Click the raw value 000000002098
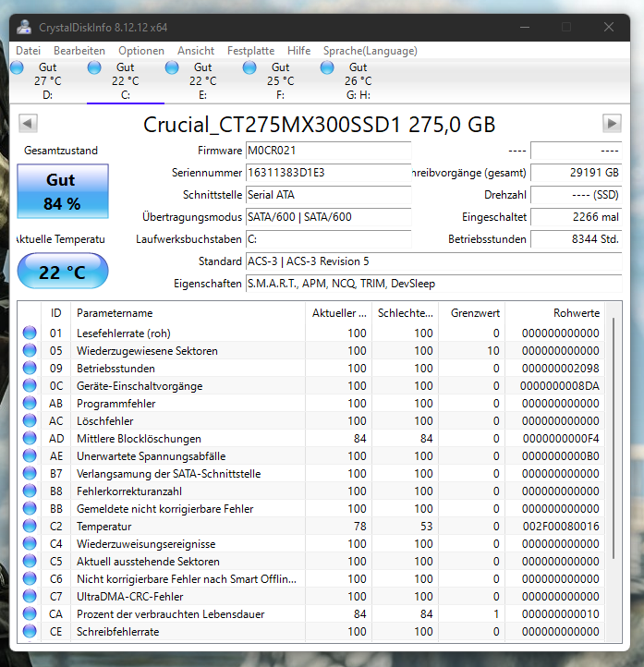This screenshot has height=667, width=644. tap(561, 369)
